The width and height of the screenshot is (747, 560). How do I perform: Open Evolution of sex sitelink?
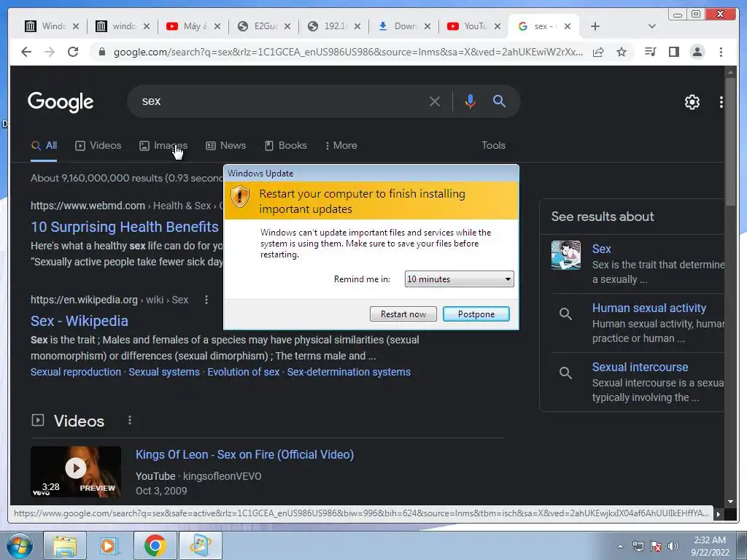coord(244,372)
